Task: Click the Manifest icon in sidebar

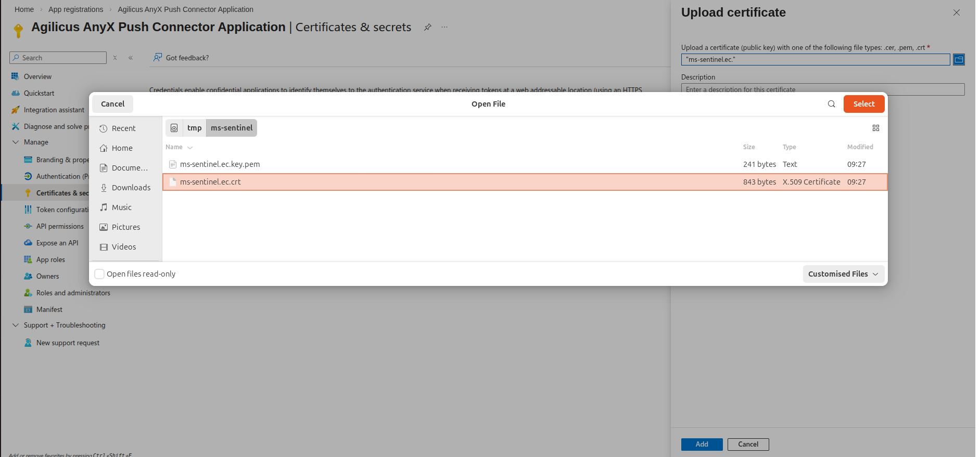Action: (28, 309)
